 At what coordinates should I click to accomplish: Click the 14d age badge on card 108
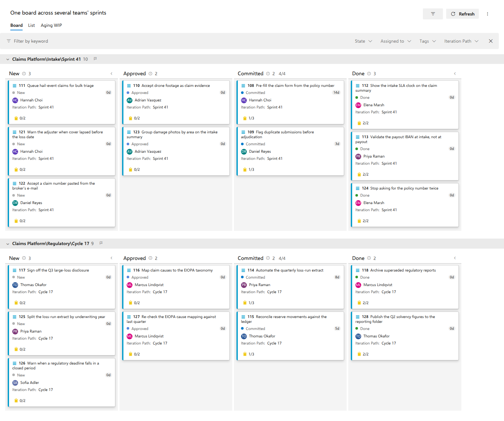coord(336,93)
